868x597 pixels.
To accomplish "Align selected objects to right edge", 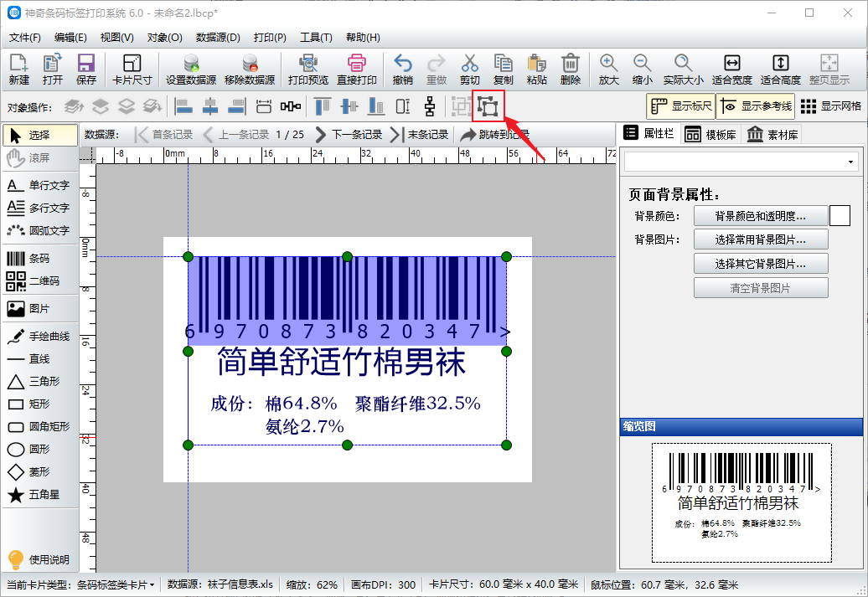I will click(237, 106).
